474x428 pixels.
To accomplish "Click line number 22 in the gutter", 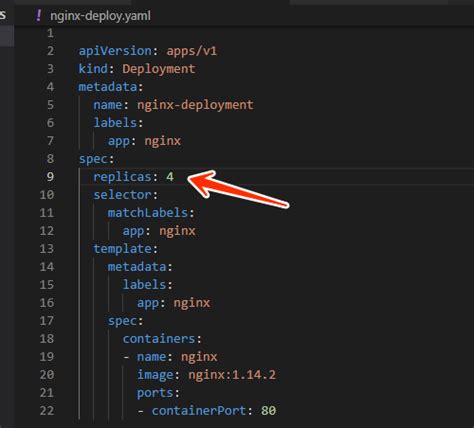I will (x=47, y=410).
